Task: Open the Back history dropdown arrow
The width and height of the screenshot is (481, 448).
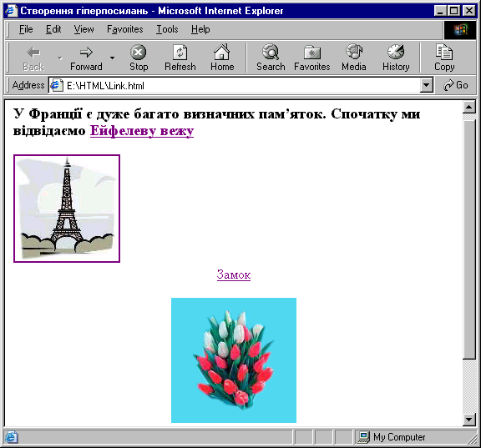Action: click(x=60, y=58)
